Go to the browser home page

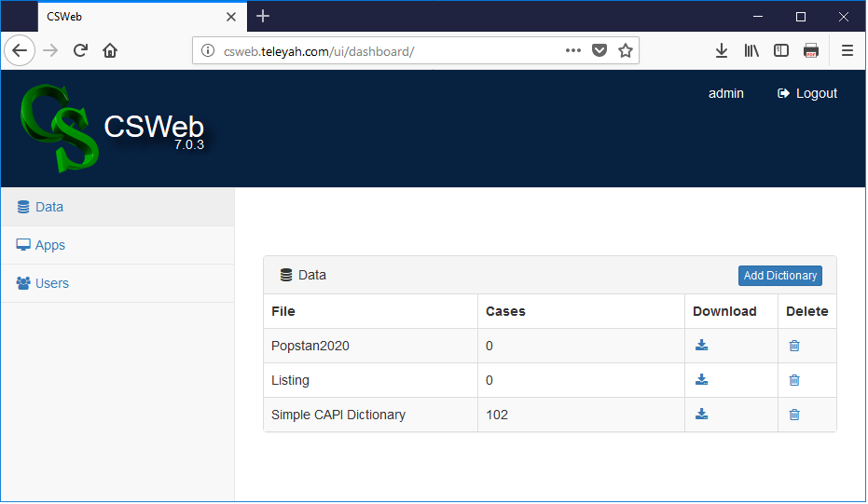tap(110, 51)
